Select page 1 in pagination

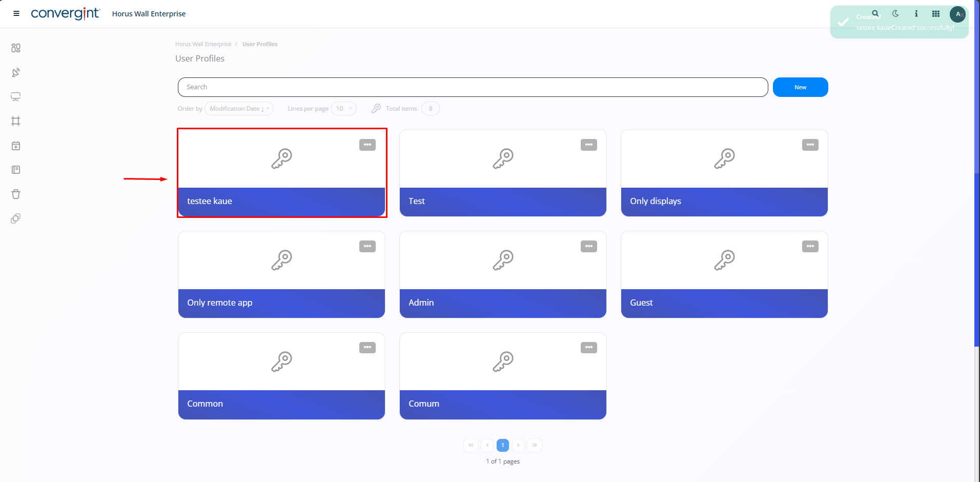(502, 445)
